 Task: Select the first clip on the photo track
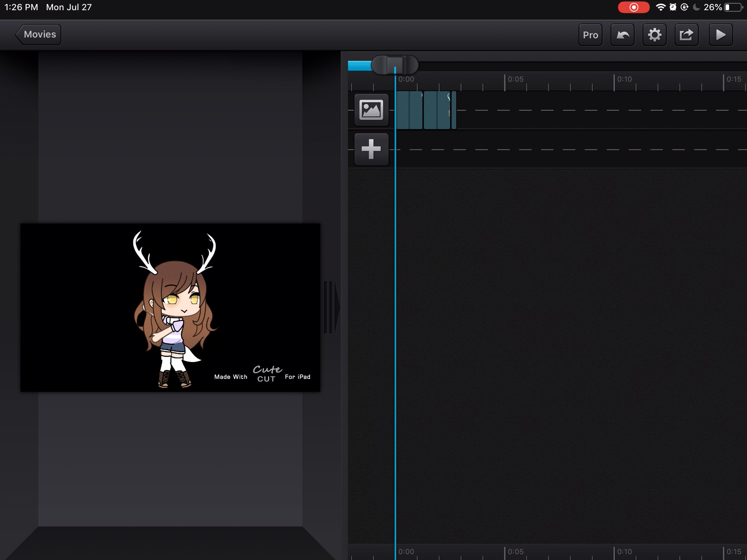(x=409, y=110)
